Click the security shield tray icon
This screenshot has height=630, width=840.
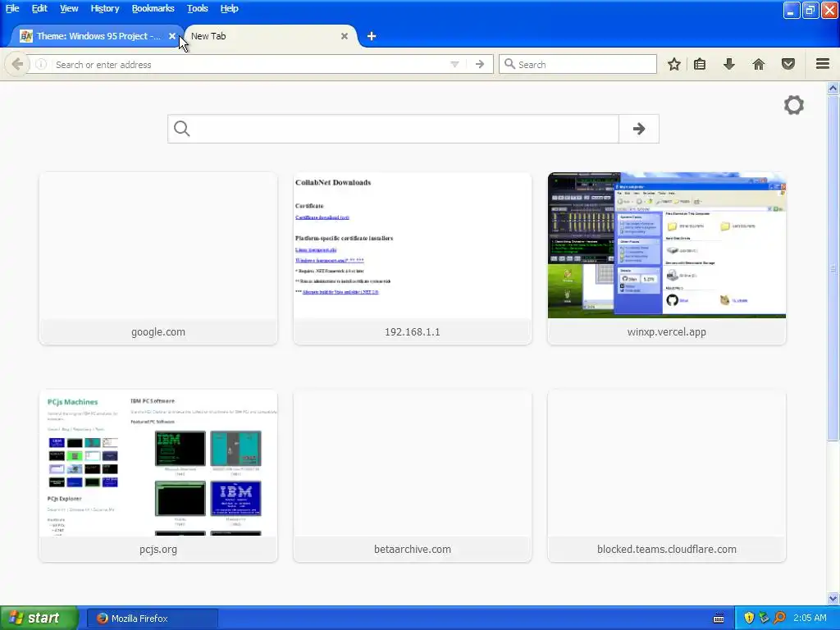coord(749,619)
